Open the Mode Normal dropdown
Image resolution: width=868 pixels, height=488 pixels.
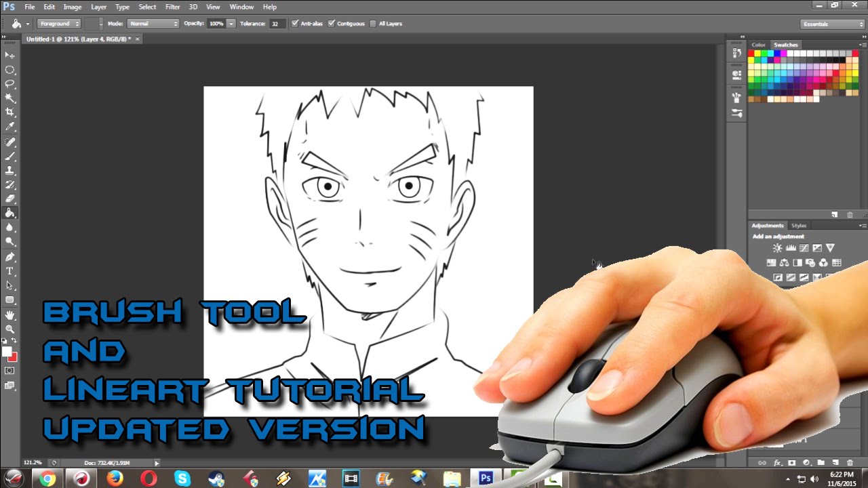pyautogui.click(x=153, y=23)
